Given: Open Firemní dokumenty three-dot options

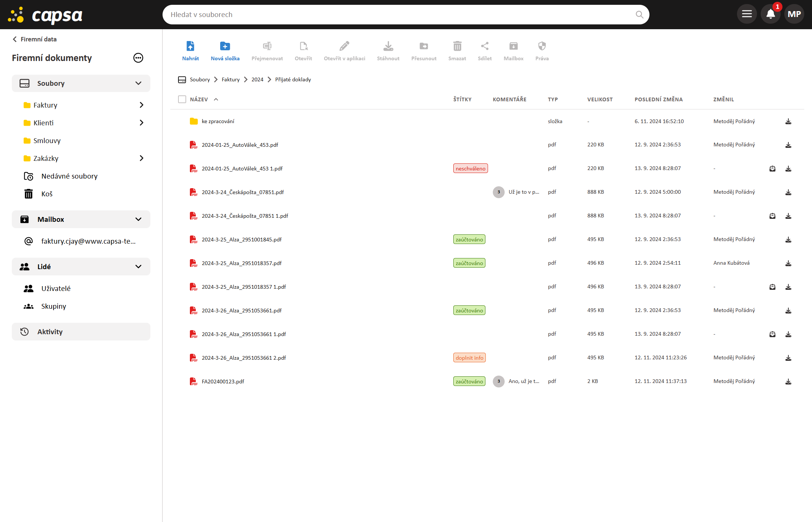Looking at the screenshot, I should pos(138,58).
